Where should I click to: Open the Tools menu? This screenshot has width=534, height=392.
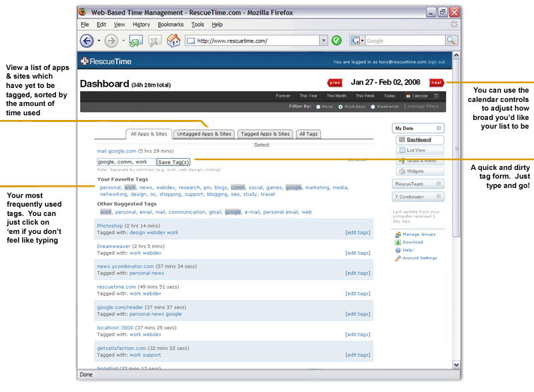coord(198,25)
